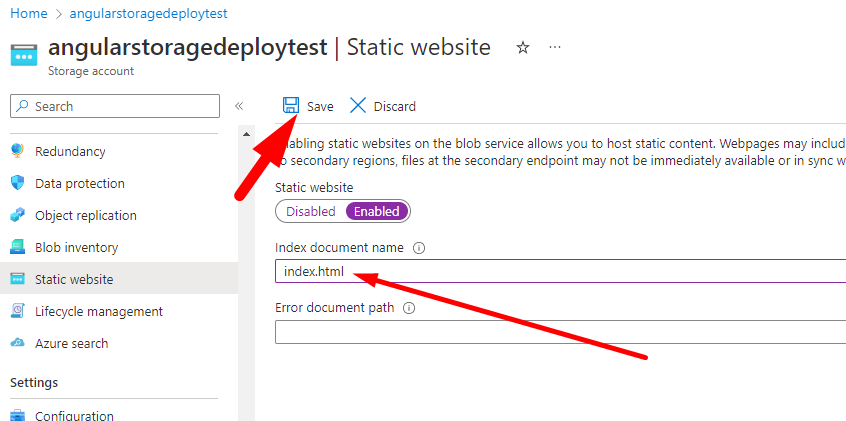The width and height of the screenshot is (846, 421).
Task: Click the Azure search cloud icon
Action: click(17, 343)
